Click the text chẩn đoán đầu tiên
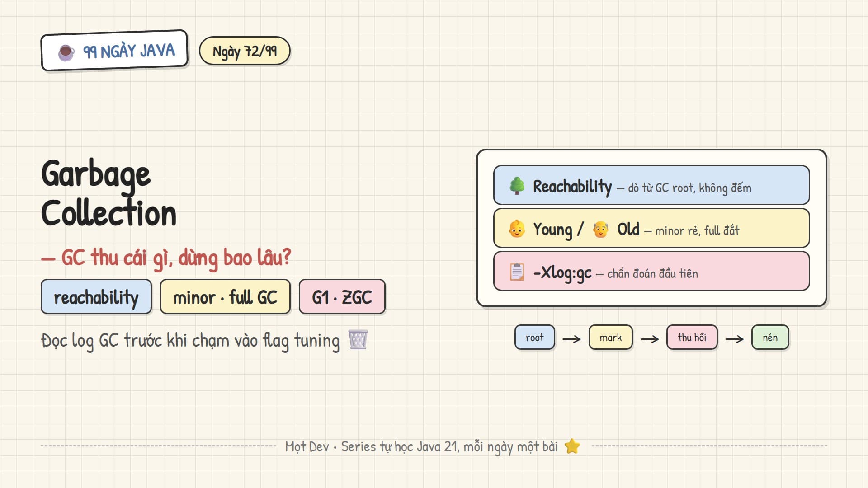868x488 pixels. 653,273
